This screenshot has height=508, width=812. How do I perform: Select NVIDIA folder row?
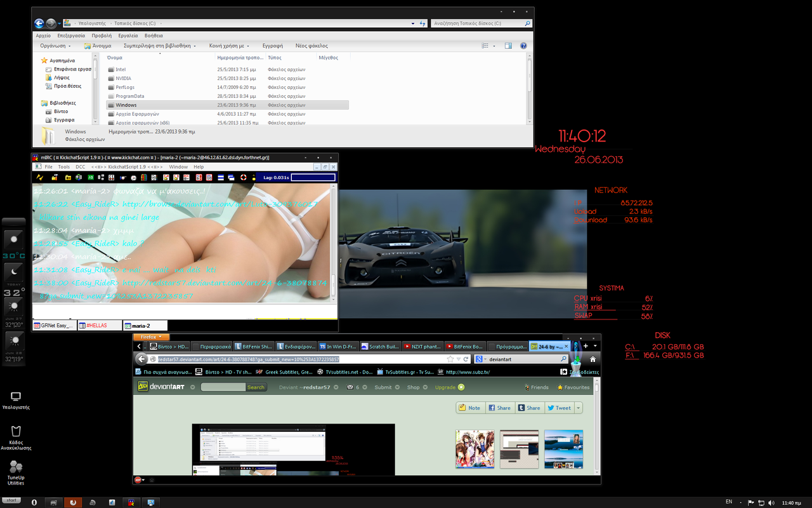pos(227,78)
